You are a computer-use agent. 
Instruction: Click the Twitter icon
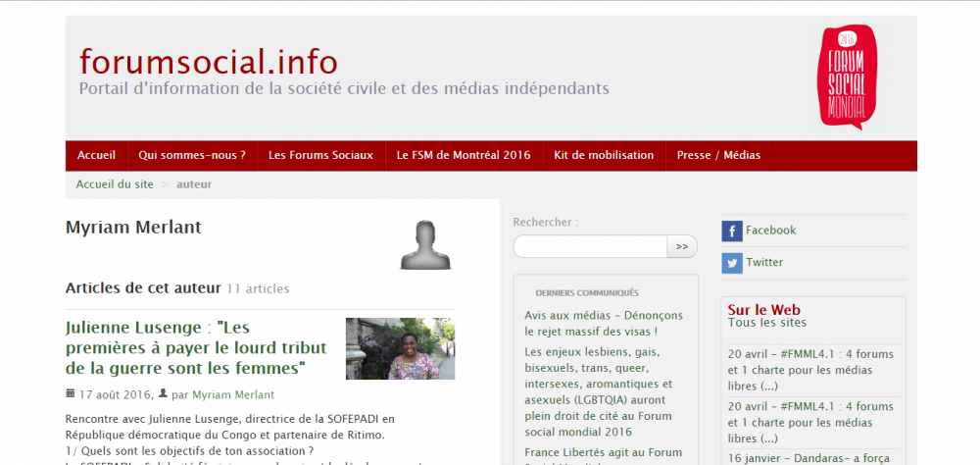coord(732,263)
